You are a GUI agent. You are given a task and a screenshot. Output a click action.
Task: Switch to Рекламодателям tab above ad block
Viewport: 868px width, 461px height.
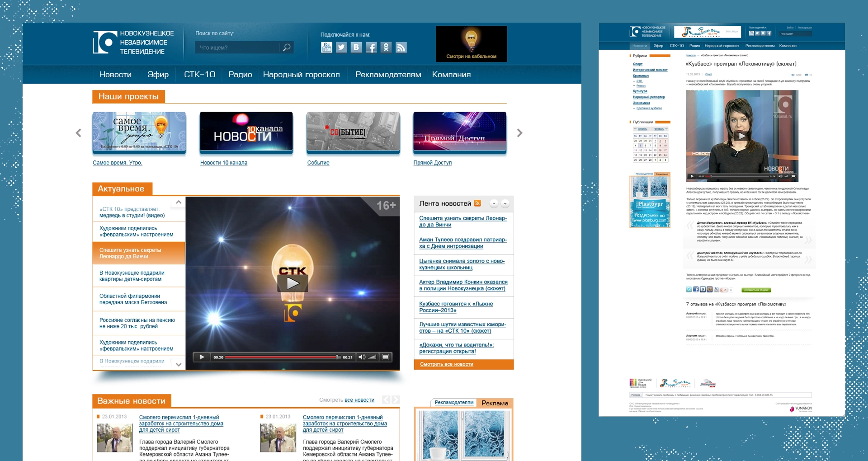point(454,402)
